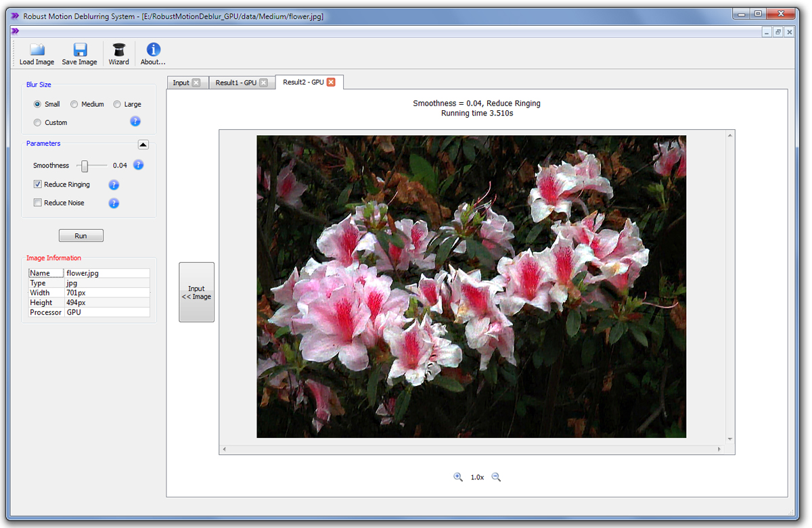Click the Smoothness slider handle
Viewport: 812px width, 528px height.
[85, 166]
